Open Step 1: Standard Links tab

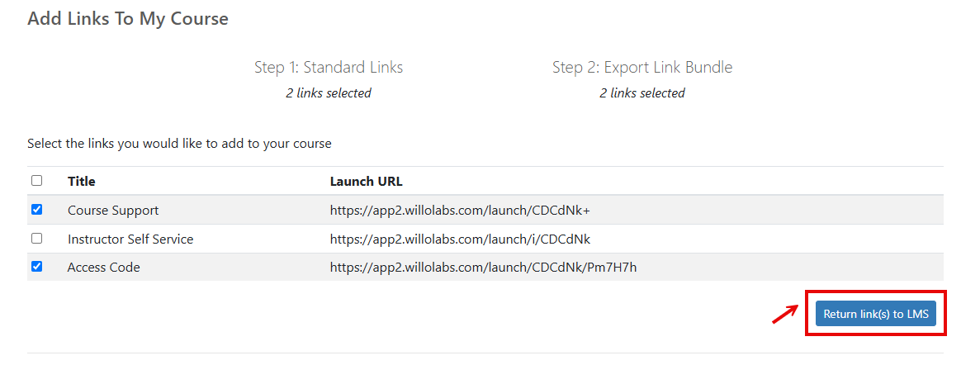[x=329, y=67]
